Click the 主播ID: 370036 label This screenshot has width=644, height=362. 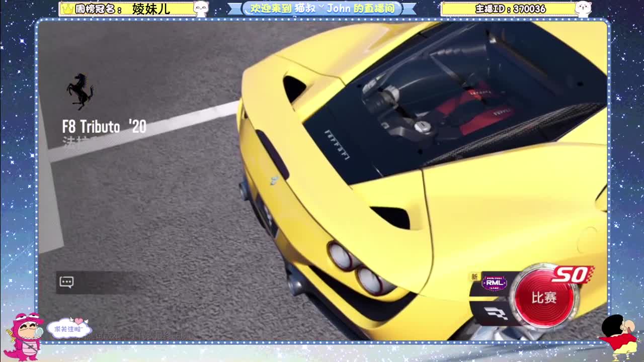(510, 9)
